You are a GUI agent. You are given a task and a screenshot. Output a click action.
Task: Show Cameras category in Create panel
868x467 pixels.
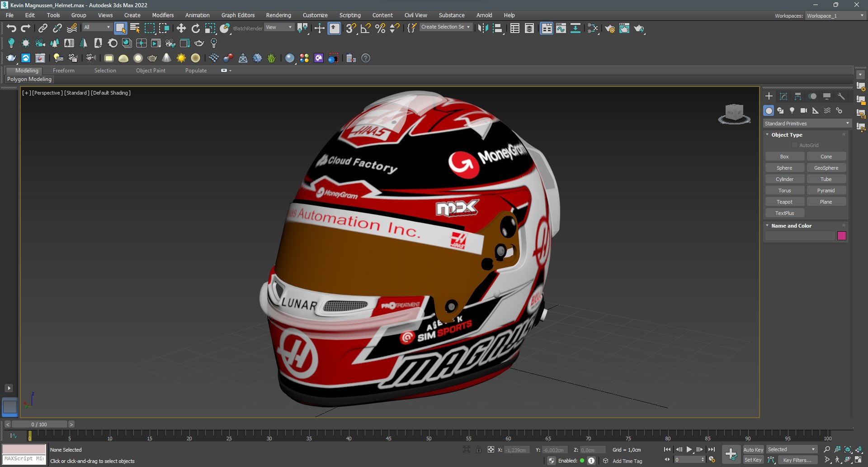804,110
